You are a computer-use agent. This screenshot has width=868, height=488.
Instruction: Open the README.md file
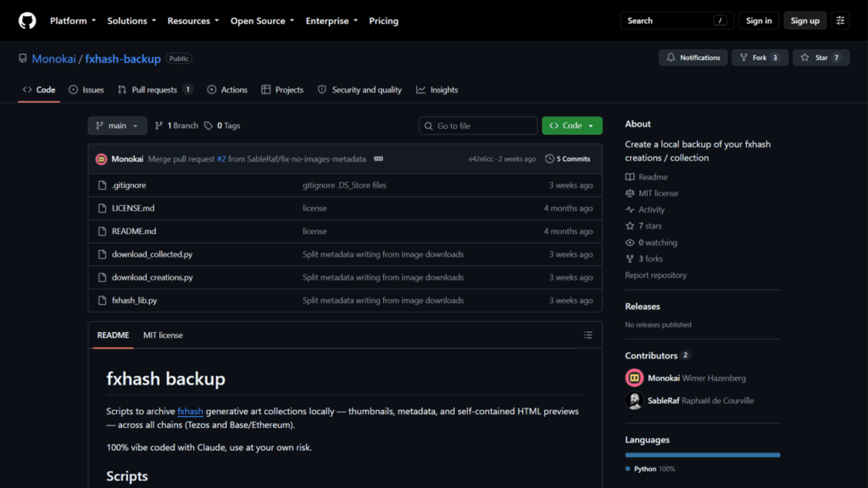134,231
